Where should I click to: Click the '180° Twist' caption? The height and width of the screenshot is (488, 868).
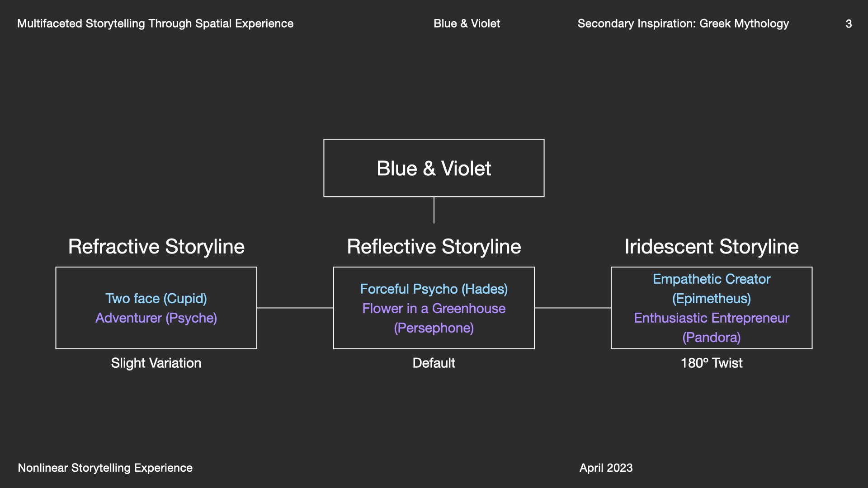click(711, 363)
